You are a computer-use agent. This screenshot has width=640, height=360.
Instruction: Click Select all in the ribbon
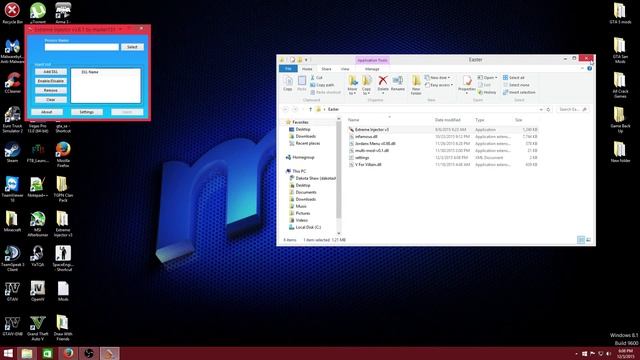click(513, 78)
